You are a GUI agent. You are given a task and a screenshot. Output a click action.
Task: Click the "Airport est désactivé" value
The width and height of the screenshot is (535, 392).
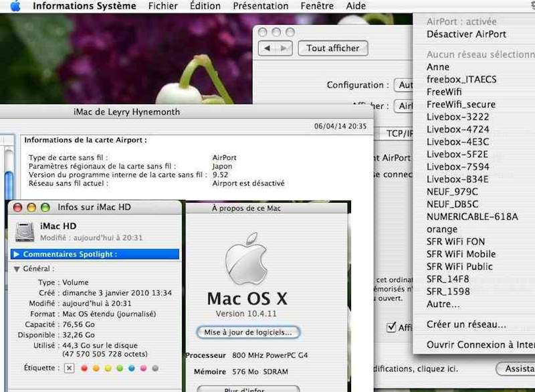248,183
